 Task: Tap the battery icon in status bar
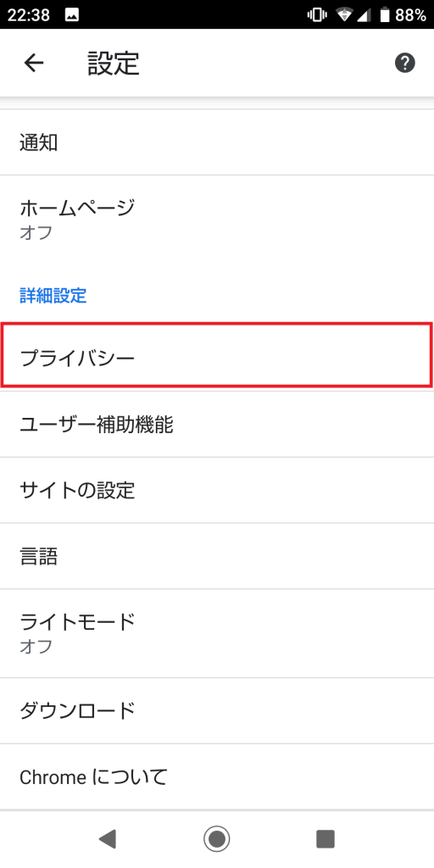click(385, 15)
